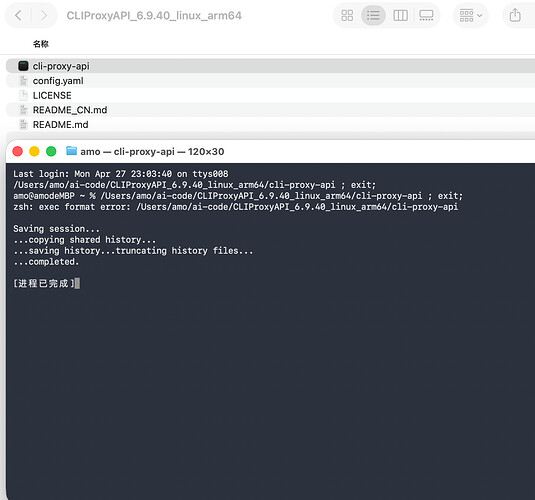Screen dimensions: 535x500
Task: Click the 'Last login' line in Terminal
Action: (121, 174)
